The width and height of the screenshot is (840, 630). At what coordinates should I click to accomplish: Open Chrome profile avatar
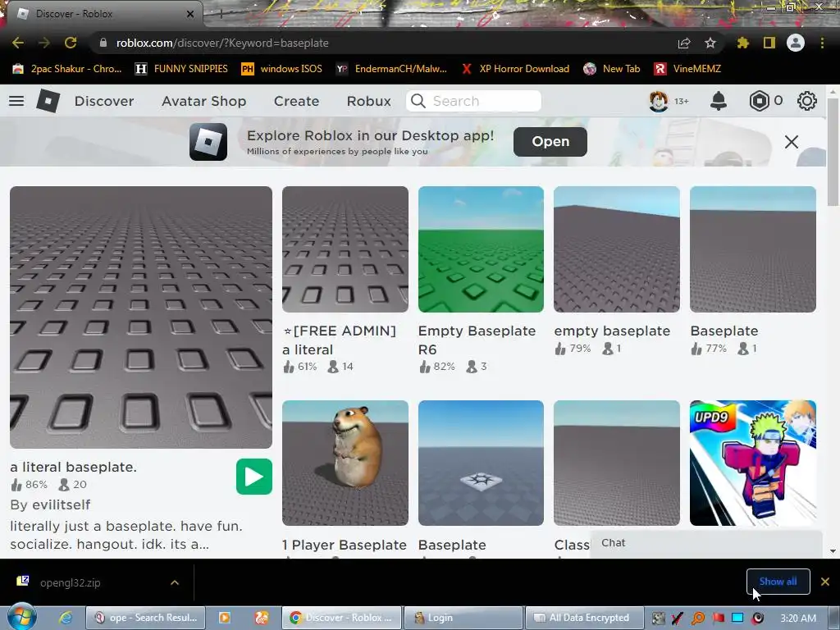pos(796,43)
